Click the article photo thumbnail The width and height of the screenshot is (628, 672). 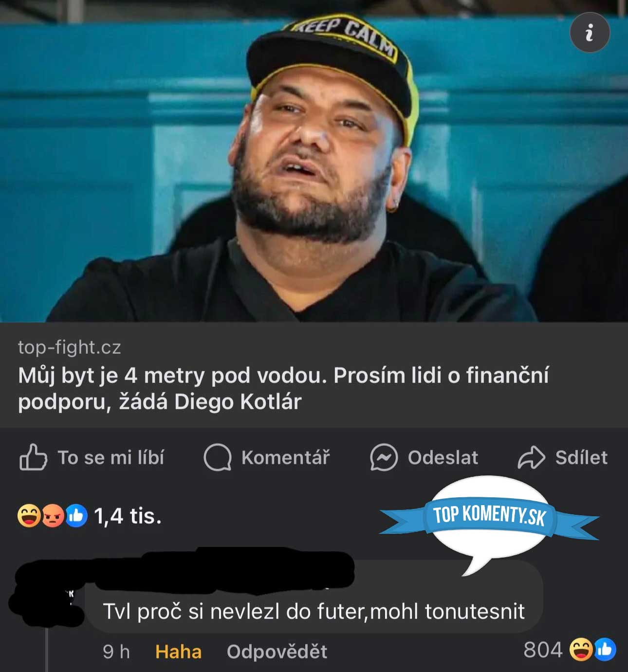click(314, 161)
